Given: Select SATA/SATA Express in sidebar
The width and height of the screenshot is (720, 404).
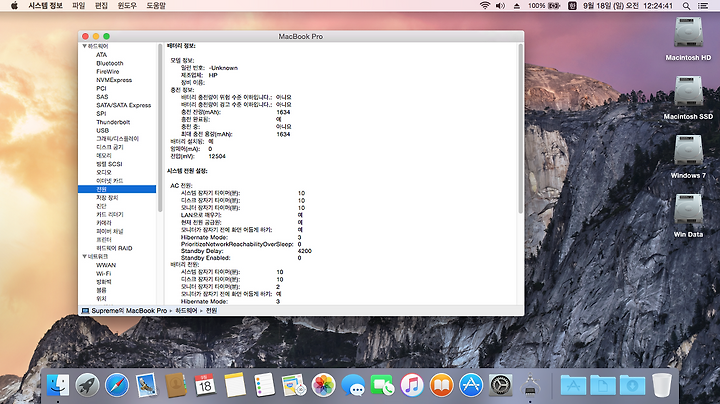Looking at the screenshot, I should click(124, 105).
